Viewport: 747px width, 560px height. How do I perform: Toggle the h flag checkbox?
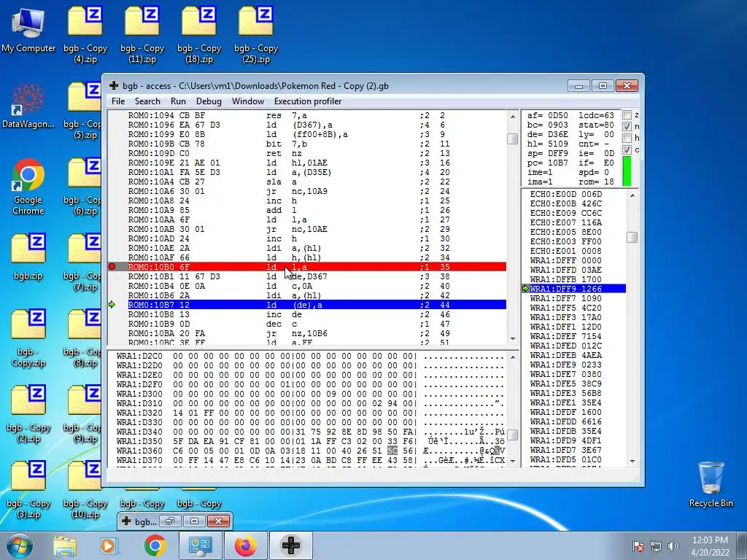627,138
